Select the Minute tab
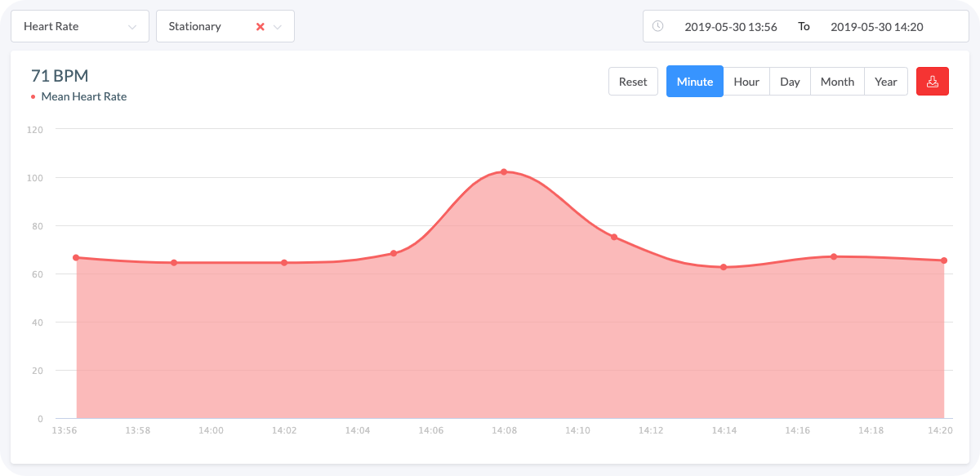Image resolution: width=980 pixels, height=476 pixels. (x=694, y=81)
